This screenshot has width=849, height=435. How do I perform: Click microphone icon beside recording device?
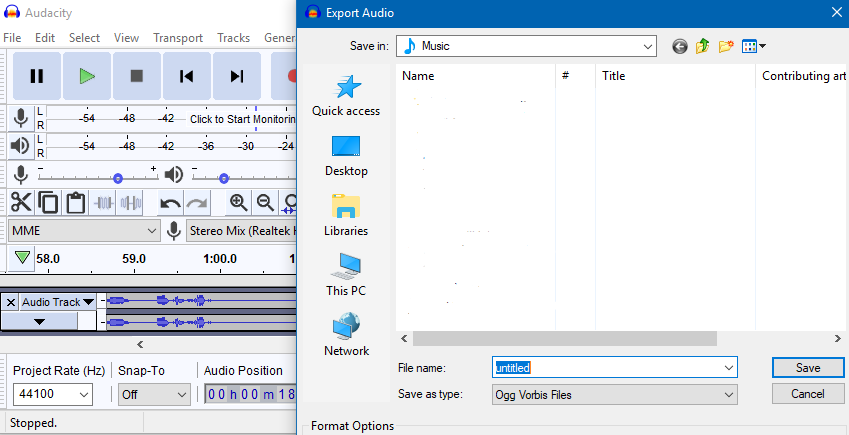(x=173, y=231)
